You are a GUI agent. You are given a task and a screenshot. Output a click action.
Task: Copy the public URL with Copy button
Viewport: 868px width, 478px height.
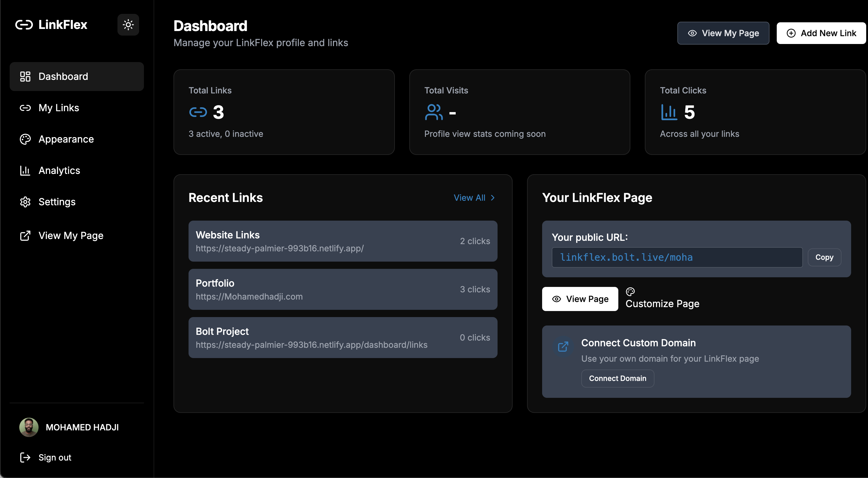click(824, 257)
